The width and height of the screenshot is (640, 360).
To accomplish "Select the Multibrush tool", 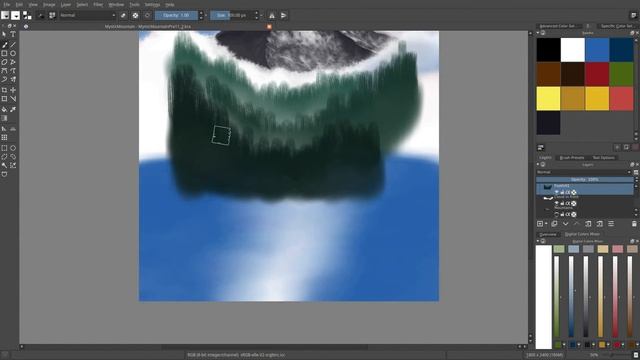I will (x=13, y=80).
